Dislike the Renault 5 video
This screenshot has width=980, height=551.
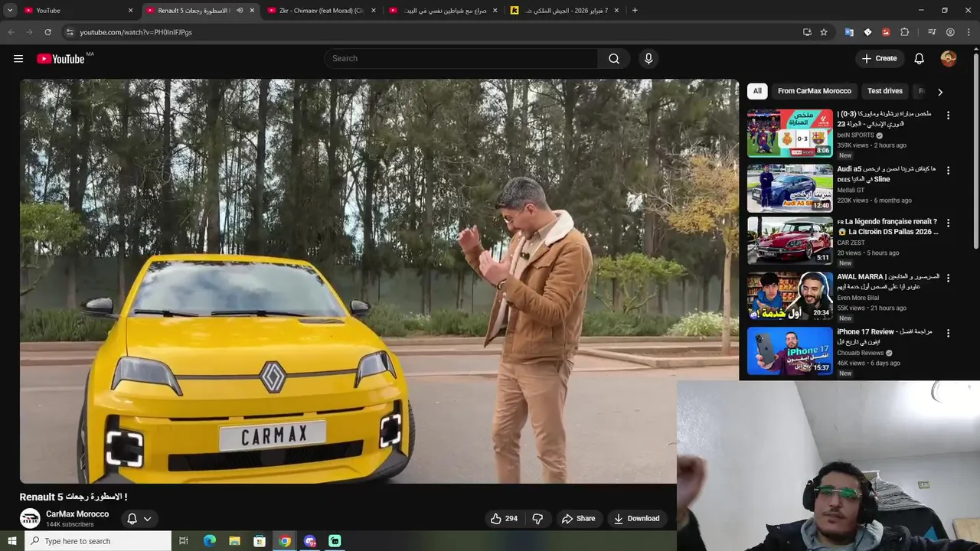pos(537,519)
